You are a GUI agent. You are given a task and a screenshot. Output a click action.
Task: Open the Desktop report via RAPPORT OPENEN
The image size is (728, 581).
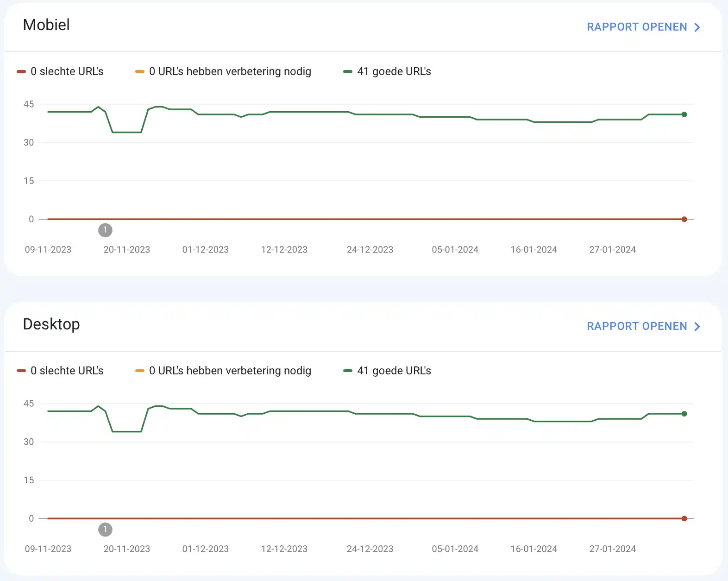tap(643, 326)
